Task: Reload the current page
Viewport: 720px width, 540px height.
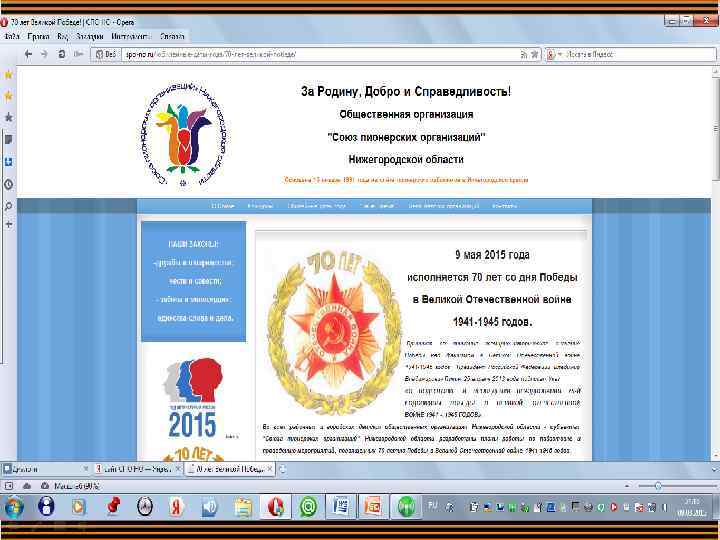Action: pos(62,54)
